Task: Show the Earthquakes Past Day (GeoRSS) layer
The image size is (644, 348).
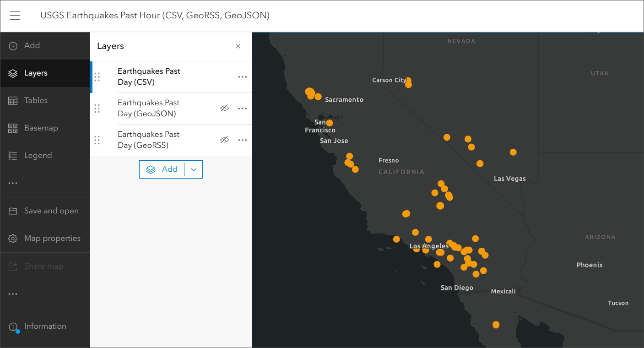Action: pyautogui.click(x=224, y=140)
